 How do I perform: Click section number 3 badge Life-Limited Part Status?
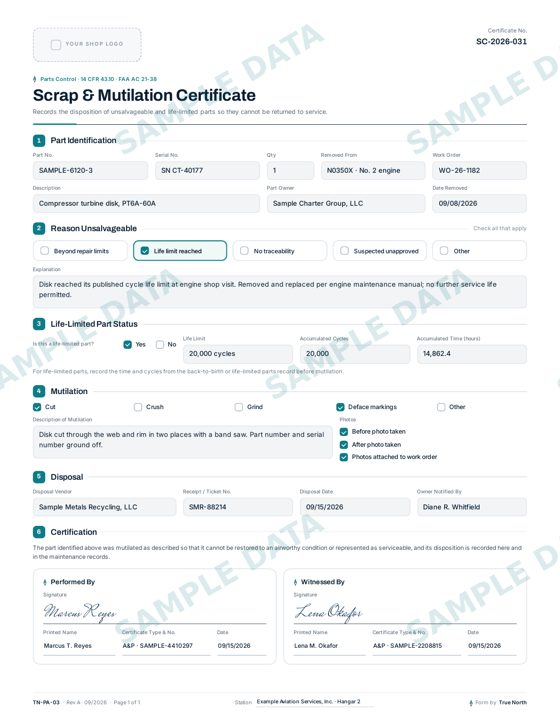click(x=39, y=324)
